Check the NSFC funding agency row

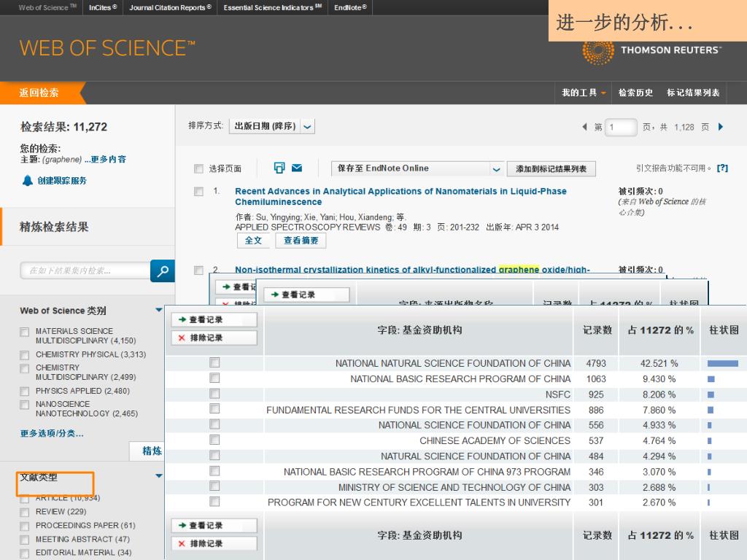pyautogui.click(x=215, y=394)
